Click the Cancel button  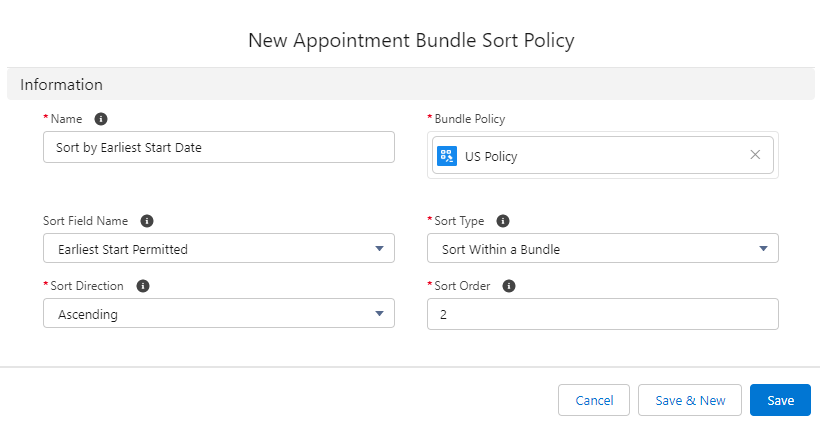coord(594,400)
